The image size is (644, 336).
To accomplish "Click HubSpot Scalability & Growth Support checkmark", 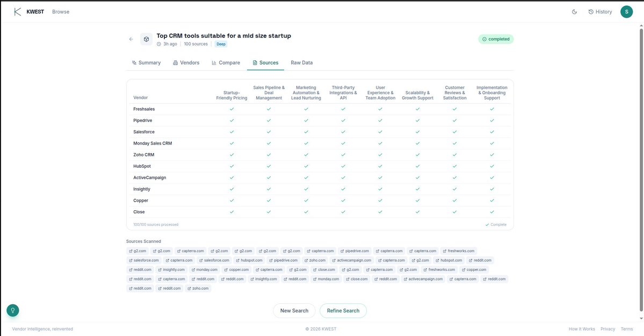I will 417,166.
